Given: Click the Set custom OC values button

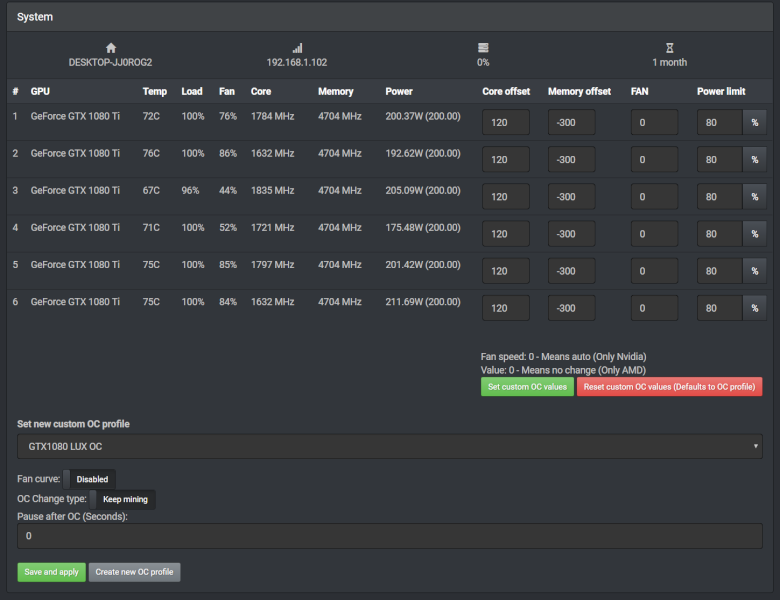Looking at the screenshot, I should pos(527,387).
